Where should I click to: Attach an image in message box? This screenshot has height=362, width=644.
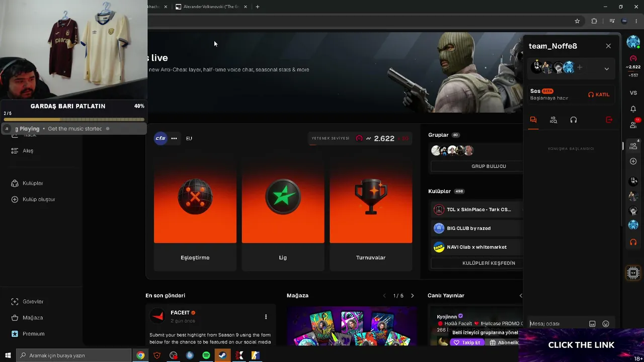[x=592, y=324]
